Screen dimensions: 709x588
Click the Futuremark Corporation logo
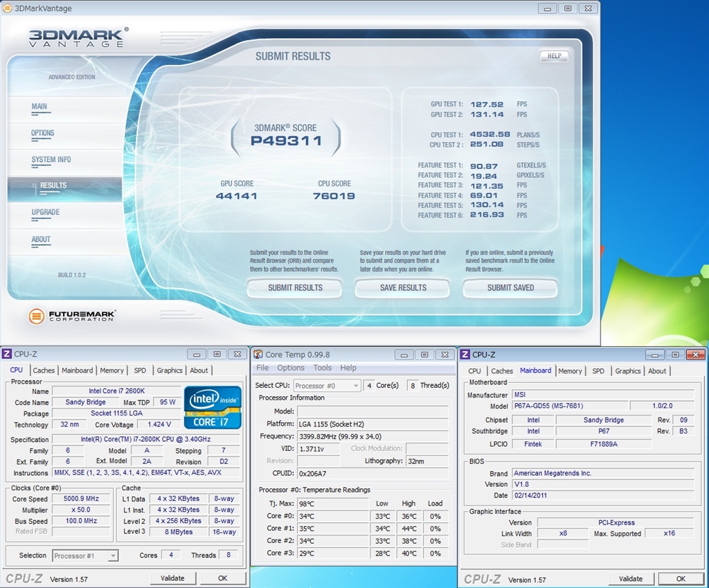(72, 316)
